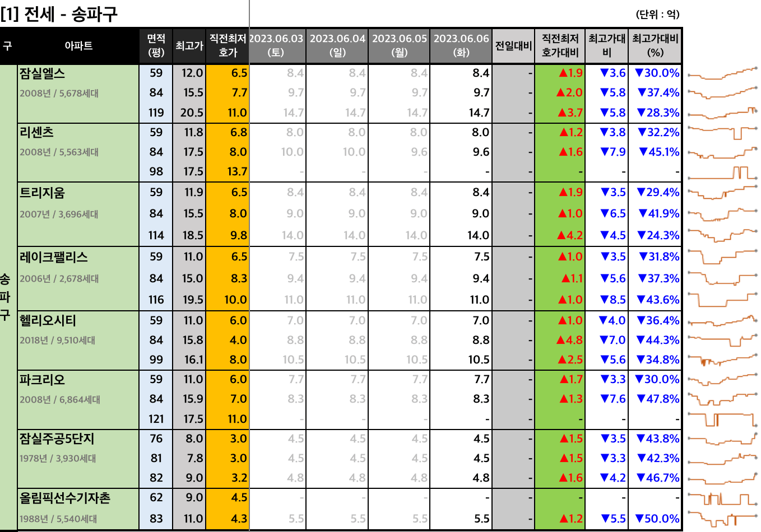The image size is (761, 532).
Task: Select the blue '▼37.4%' value for 잠실엘스 84평
Action: [x=658, y=92]
